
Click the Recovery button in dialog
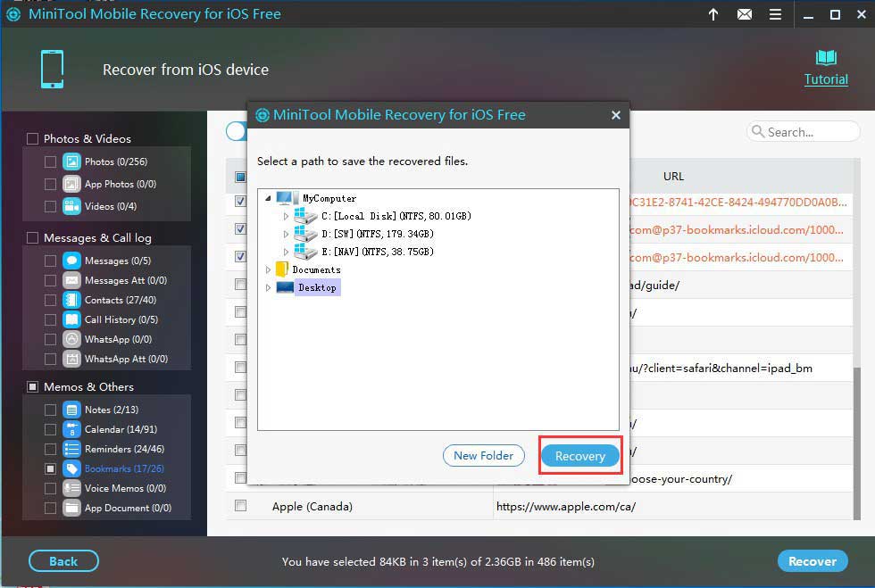(x=580, y=456)
